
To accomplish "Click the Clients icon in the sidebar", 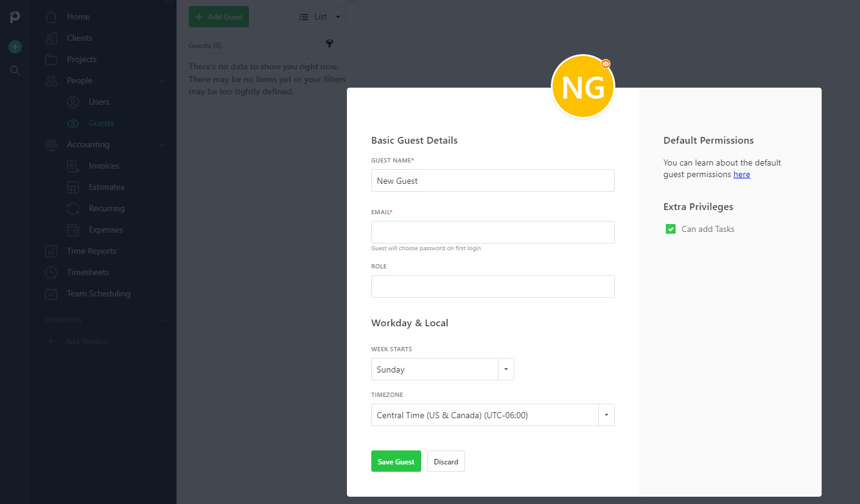I will pyautogui.click(x=51, y=38).
